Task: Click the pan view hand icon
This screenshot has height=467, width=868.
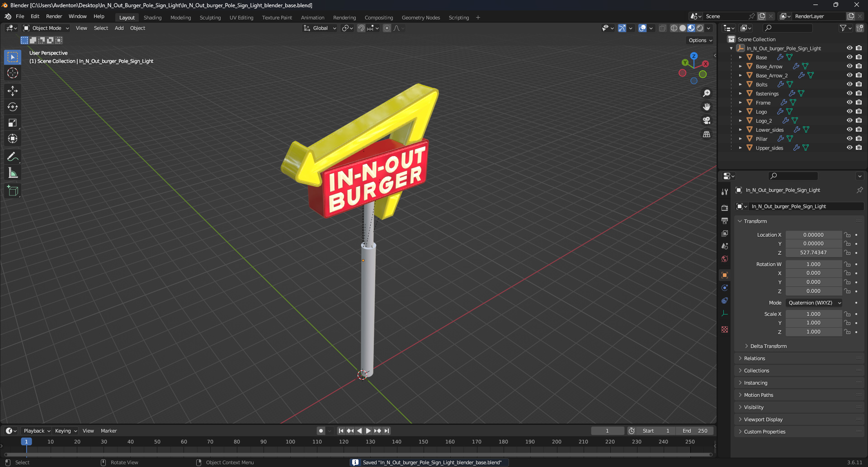Action: (x=707, y=107)
